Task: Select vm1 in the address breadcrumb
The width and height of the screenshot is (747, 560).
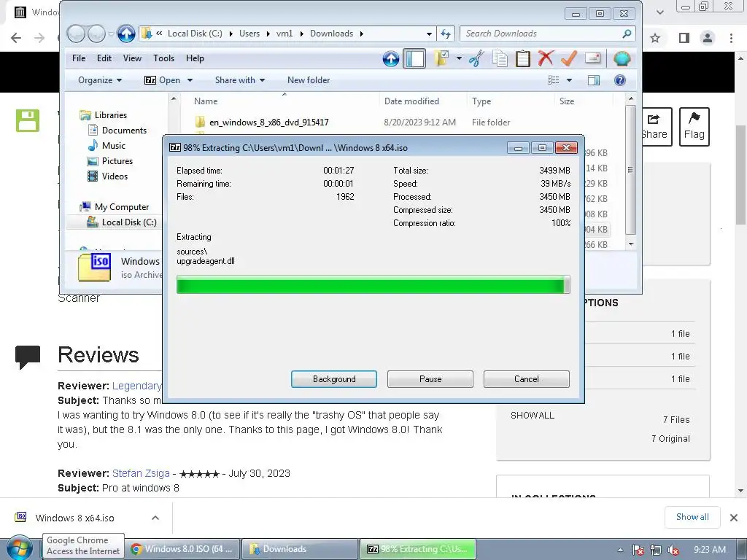Action: click(285, 34)
